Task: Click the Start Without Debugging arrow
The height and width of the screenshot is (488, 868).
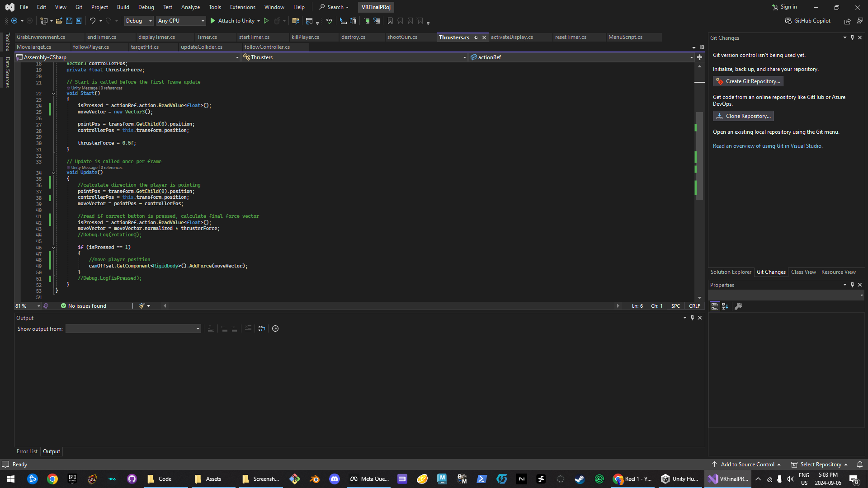Action: (266, 21)
